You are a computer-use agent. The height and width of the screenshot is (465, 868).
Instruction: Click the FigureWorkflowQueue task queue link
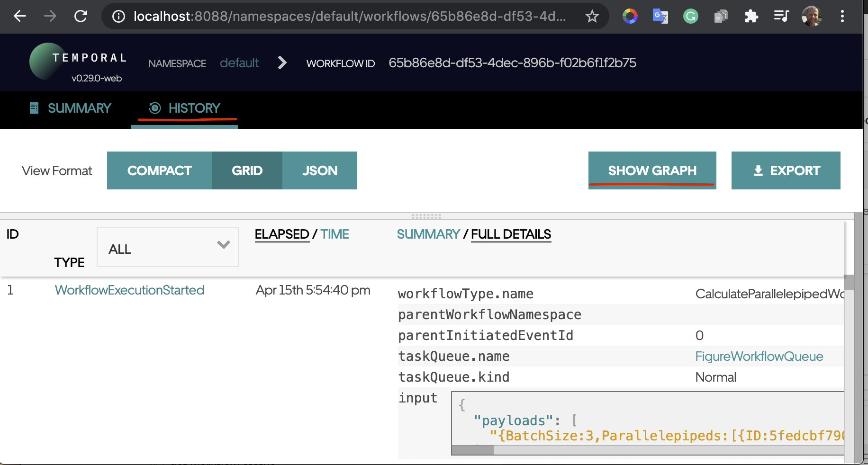click(x=759, y=357)
